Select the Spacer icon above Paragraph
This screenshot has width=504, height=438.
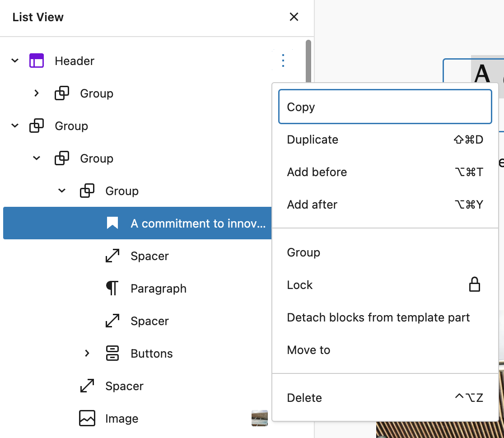pos(112,256)
